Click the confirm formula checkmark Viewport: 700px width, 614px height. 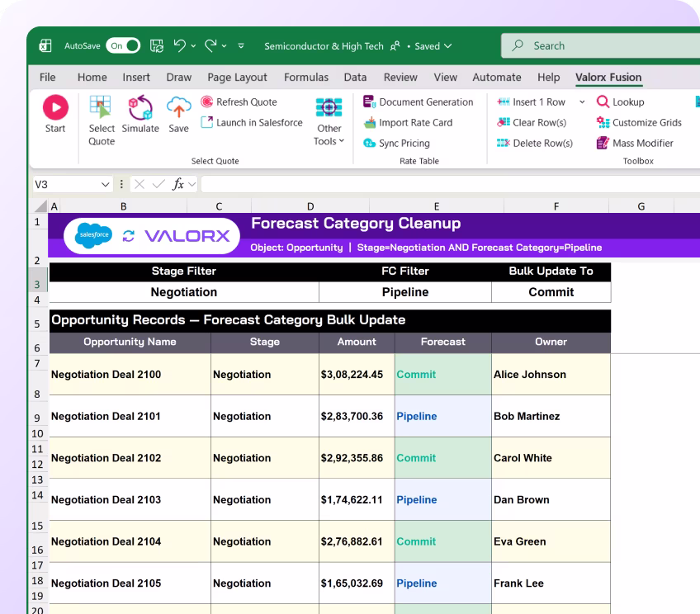[158, 184]
